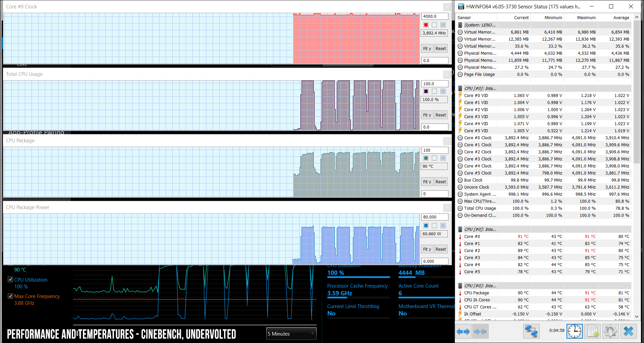This screenshot has width=644, height=343.
Task: Close the Total CPU Usage graph window
Action: 447,74
